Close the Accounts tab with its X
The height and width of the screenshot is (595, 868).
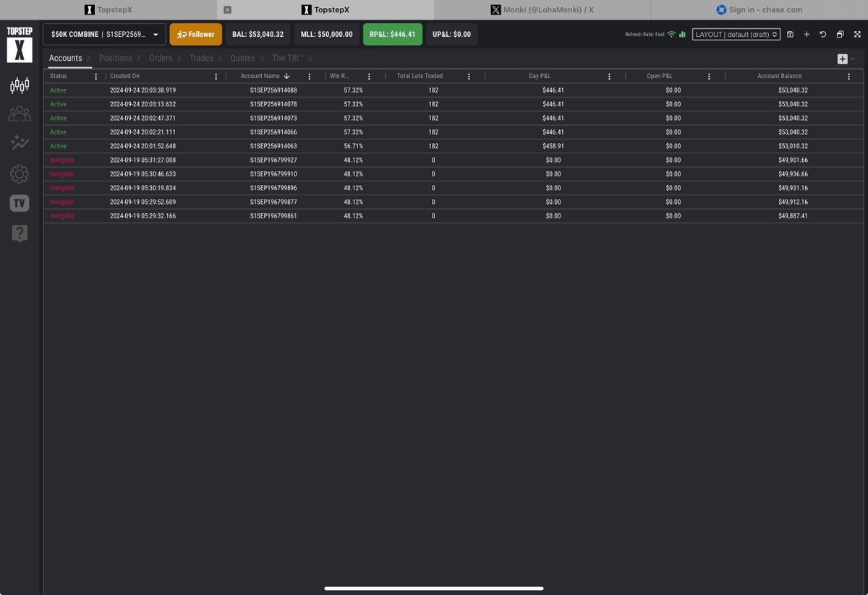click(x=88, y=59)
